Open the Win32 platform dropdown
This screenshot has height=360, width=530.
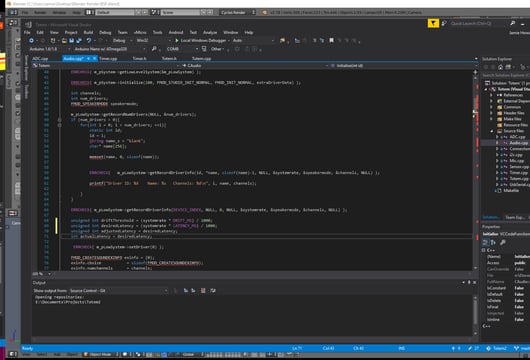point(153,41)
